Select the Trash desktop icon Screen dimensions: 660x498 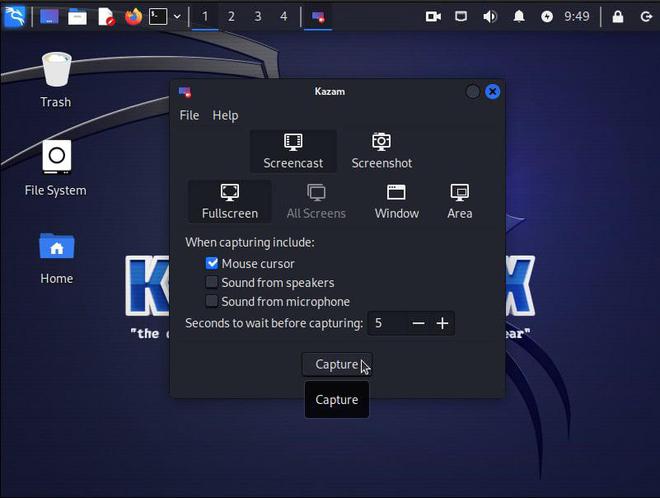tap(56, 80)
